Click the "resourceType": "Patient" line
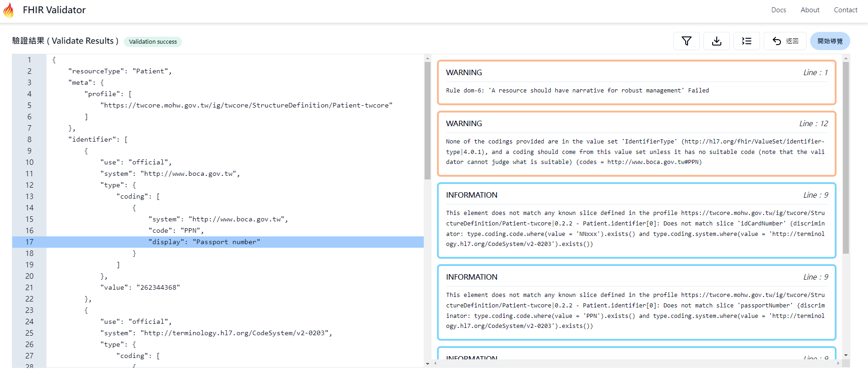868x373 pixels. click(120, 71)
